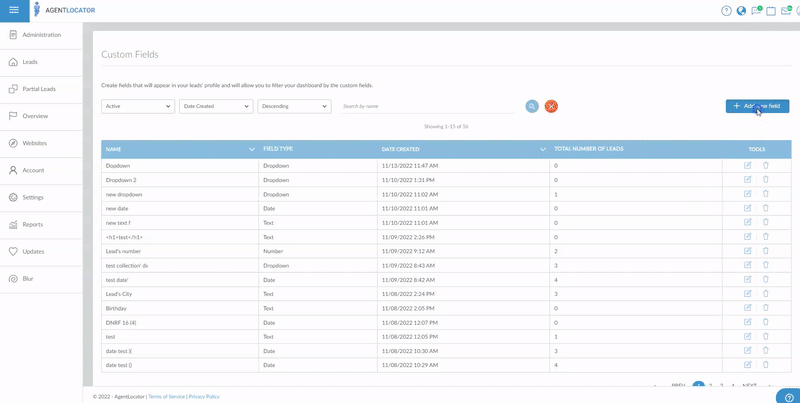Open the help question-mark icon in header

tap(726, 11)
